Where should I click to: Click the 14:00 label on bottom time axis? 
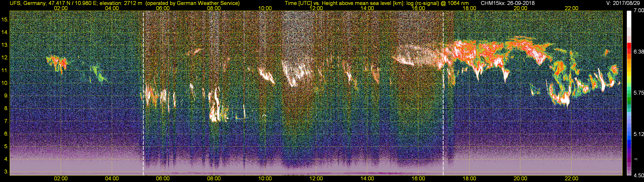pyautogui.click(x=367, y=179)
